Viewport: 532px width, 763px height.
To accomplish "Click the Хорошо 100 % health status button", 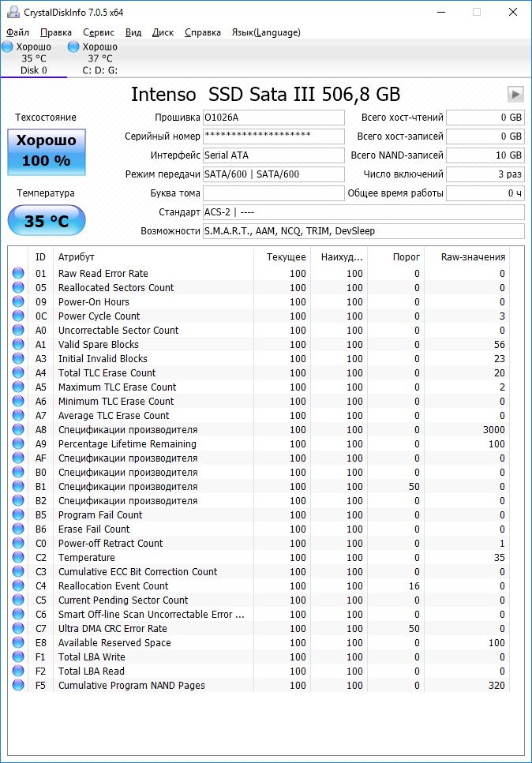I will point(47,151).
